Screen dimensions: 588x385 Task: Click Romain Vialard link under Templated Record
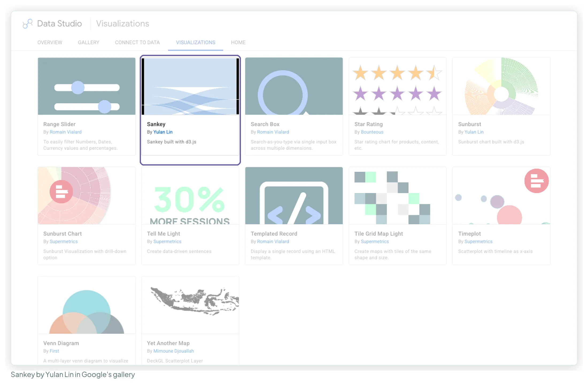coord(273,241)
